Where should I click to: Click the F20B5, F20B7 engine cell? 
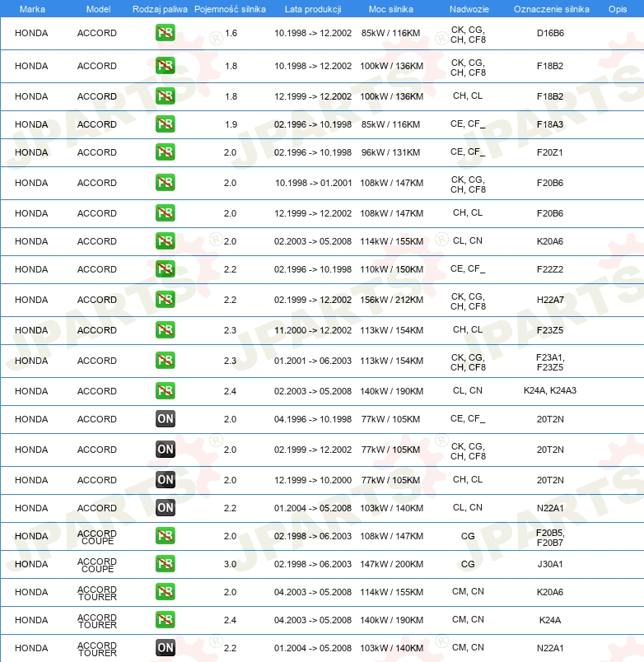[x=550, y=538]
